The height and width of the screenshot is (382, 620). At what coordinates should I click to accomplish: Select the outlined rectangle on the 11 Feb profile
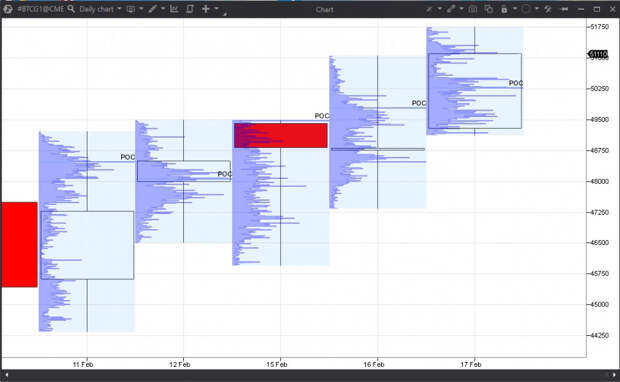pos(87,245)
